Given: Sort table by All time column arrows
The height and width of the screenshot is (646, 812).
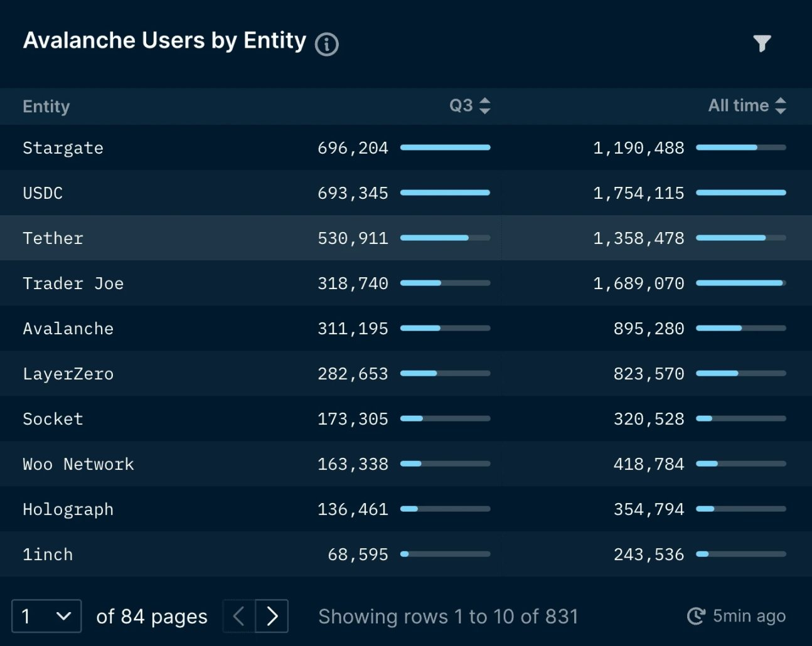Looking at the screenshot, I should (780, 105).
